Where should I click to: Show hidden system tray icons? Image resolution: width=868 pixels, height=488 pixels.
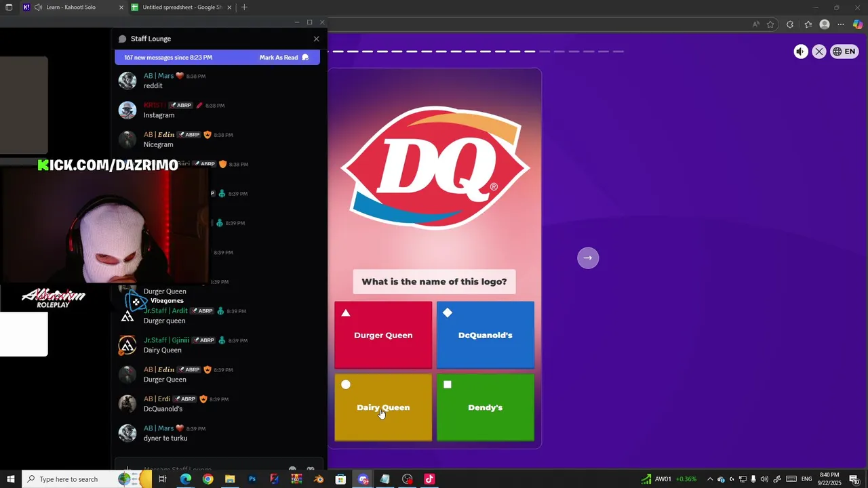711,479
